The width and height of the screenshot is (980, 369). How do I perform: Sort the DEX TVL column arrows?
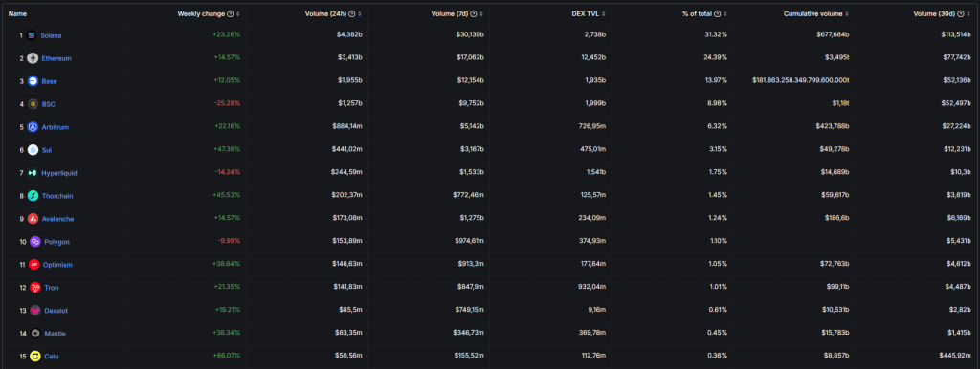pos(604,13)
